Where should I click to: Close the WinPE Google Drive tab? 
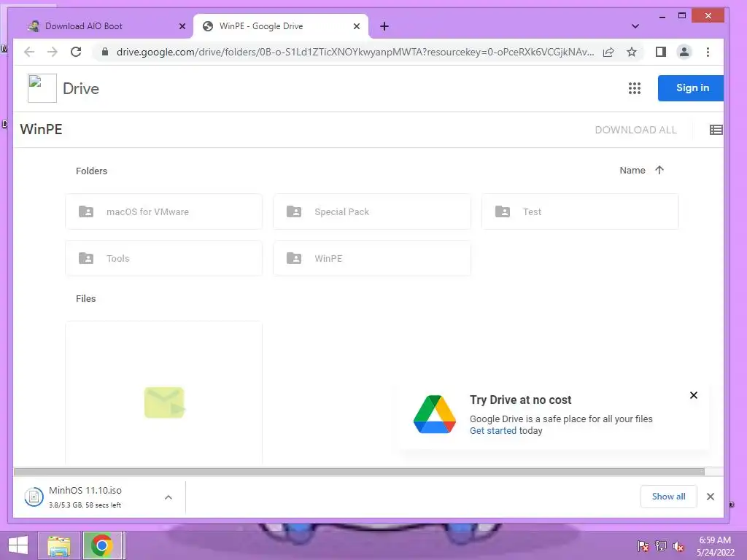(356, 26)
